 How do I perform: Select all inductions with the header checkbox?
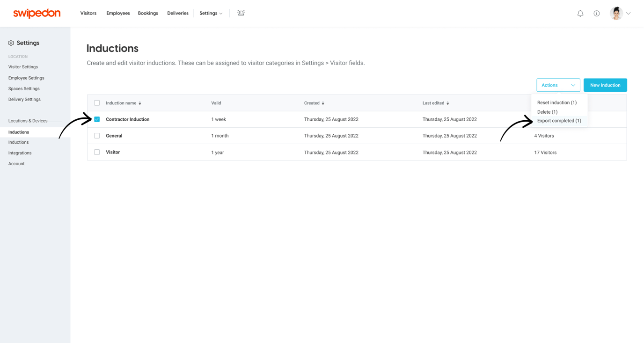(97, 102)
